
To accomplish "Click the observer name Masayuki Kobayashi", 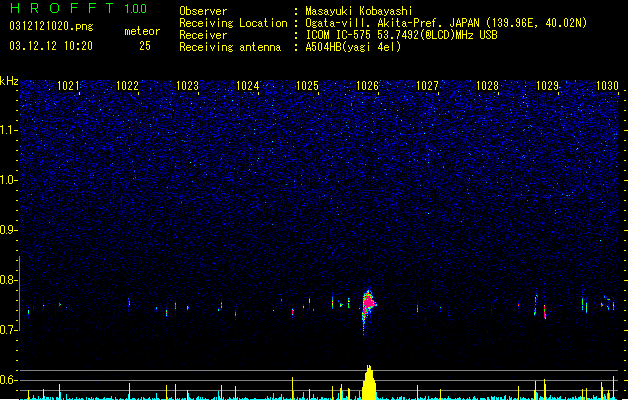I will (x=359, y=11).
